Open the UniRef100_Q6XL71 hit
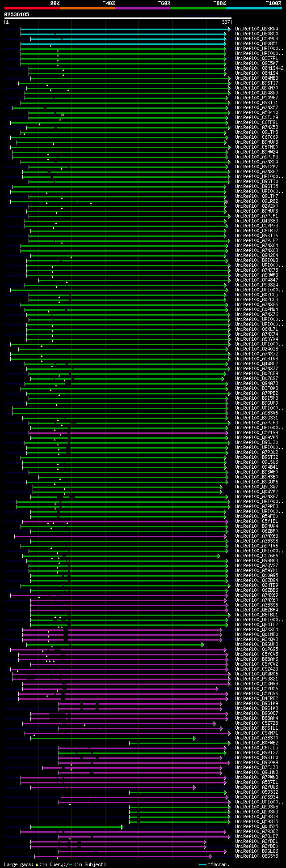 tap(257, 329)
